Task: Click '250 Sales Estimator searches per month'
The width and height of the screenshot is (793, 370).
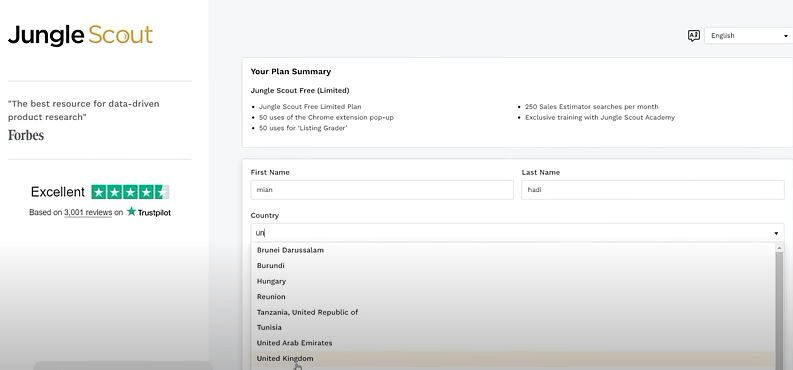Action: [x=592, y=107]
